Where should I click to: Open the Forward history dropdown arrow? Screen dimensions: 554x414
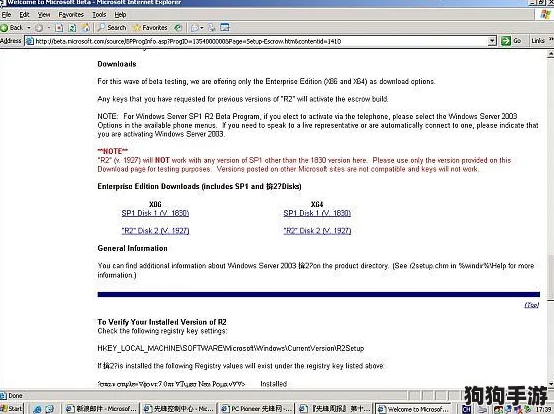(x=49, y=28)
